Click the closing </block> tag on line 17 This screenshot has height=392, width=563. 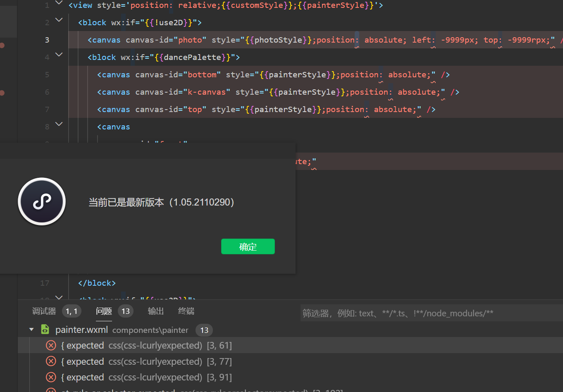click(97, 283)
